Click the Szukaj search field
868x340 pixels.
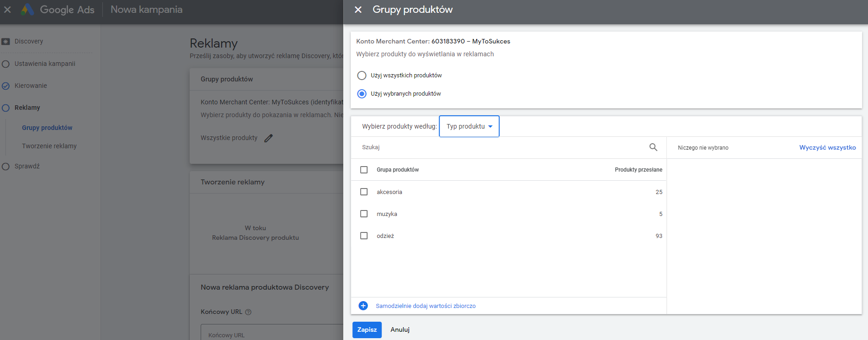point(503,147)
